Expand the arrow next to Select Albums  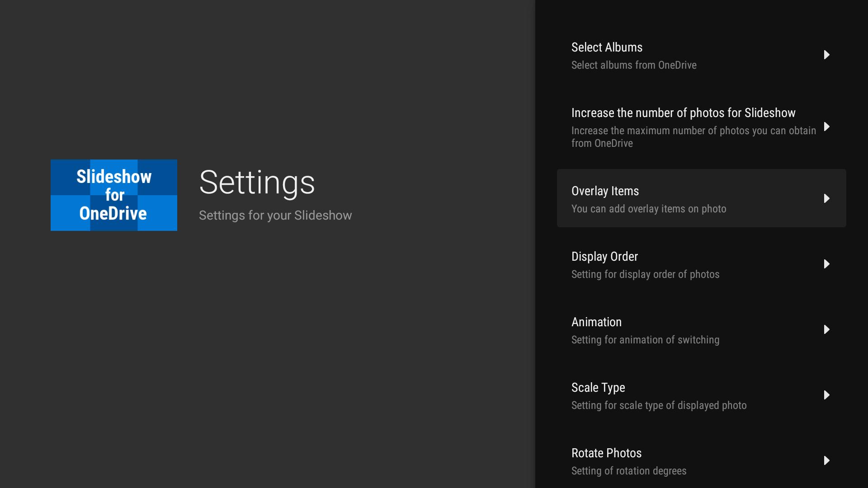coord(826,55)
